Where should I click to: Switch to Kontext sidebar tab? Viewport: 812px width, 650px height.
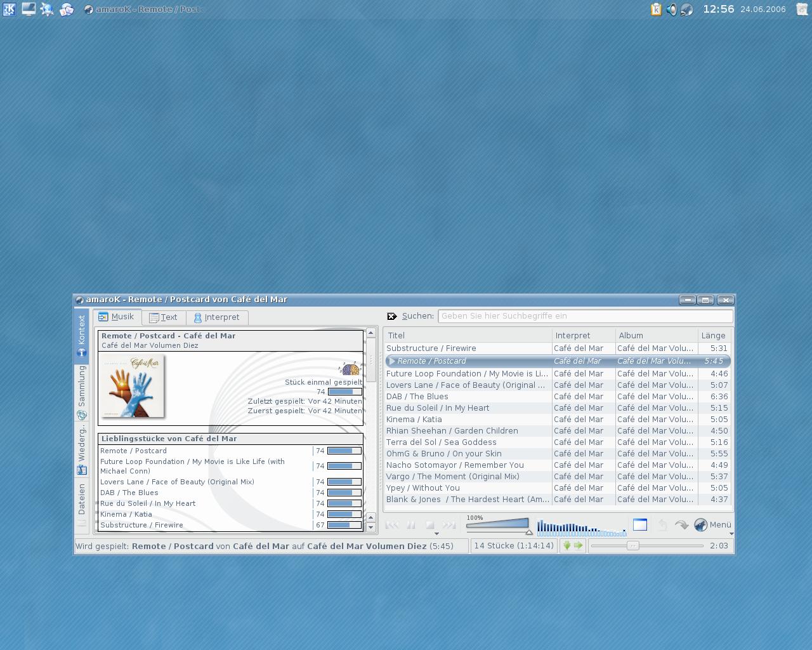click(81, 336)
